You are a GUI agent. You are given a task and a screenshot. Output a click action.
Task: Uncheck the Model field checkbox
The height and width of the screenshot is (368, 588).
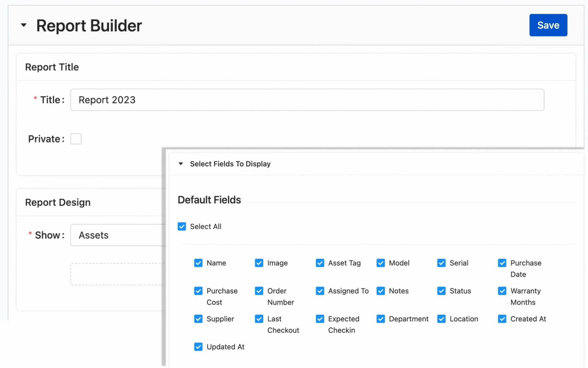[380, 263]
